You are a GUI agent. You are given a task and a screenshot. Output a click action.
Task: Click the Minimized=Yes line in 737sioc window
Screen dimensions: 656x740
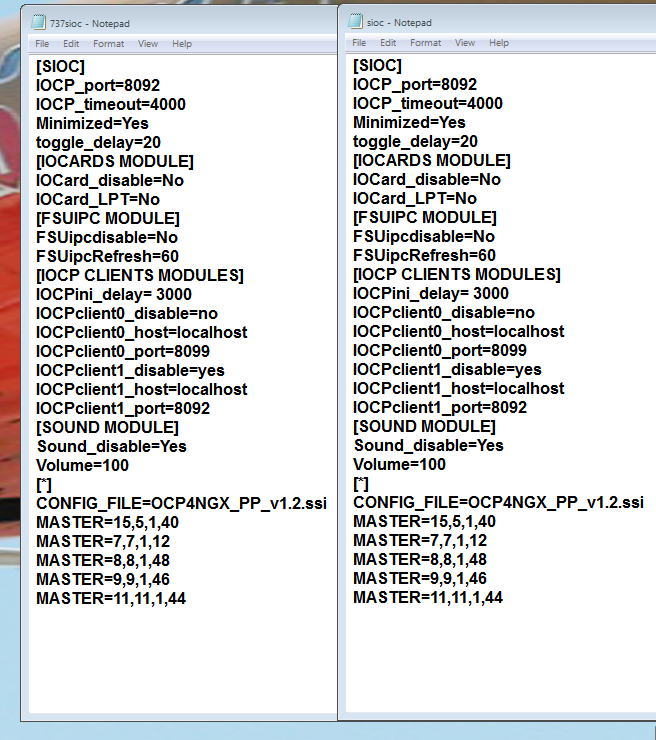click(92, 123)
